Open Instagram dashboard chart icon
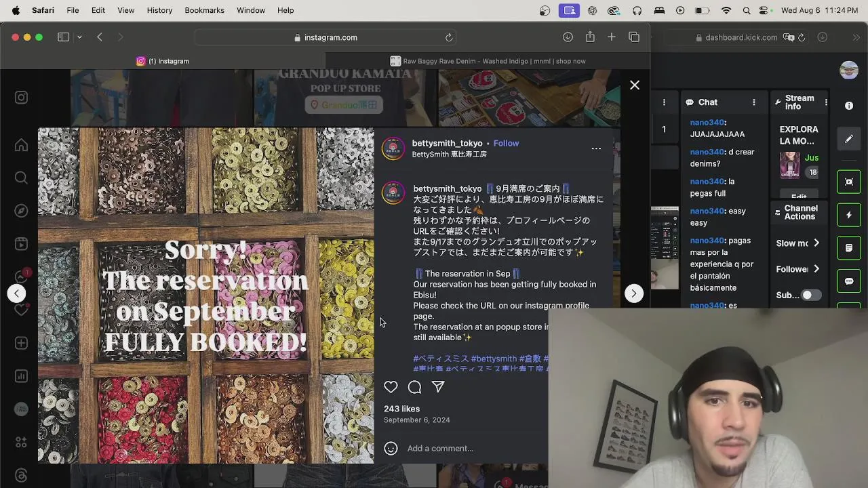 coord(21,376)
